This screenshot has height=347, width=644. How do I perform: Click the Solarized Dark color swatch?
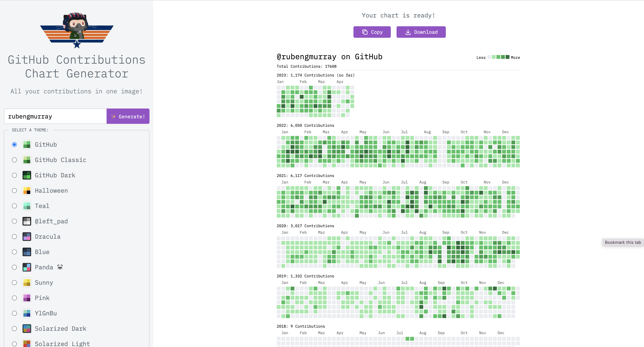(27, 329)
